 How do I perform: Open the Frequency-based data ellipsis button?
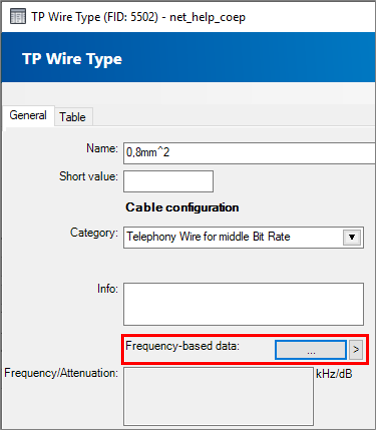(311, 350)
